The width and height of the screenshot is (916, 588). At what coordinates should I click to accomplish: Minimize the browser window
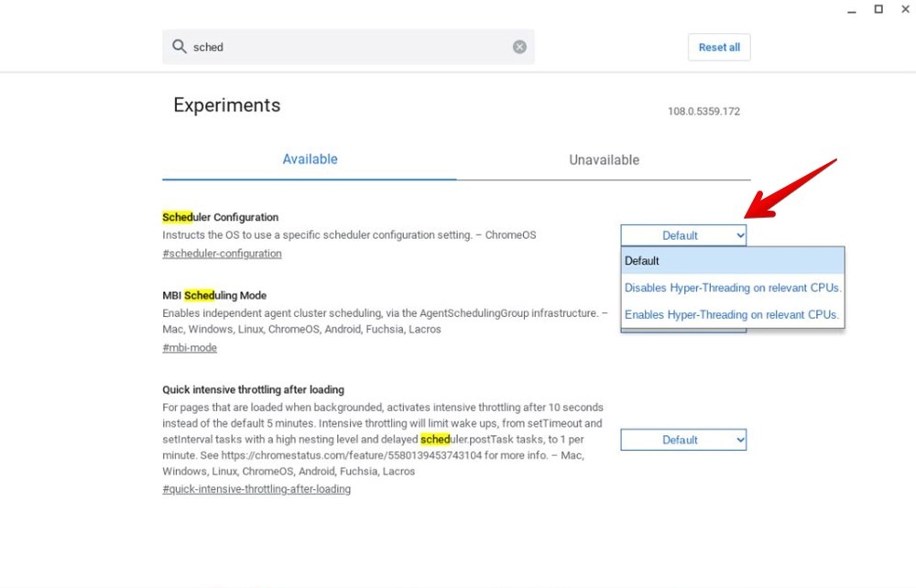tap(852, 9)
